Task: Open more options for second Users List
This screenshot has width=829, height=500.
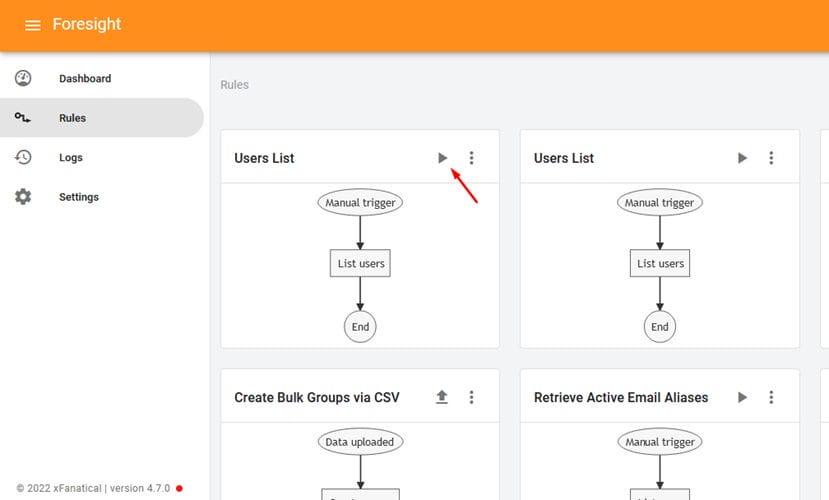Action: pos(771,158)
